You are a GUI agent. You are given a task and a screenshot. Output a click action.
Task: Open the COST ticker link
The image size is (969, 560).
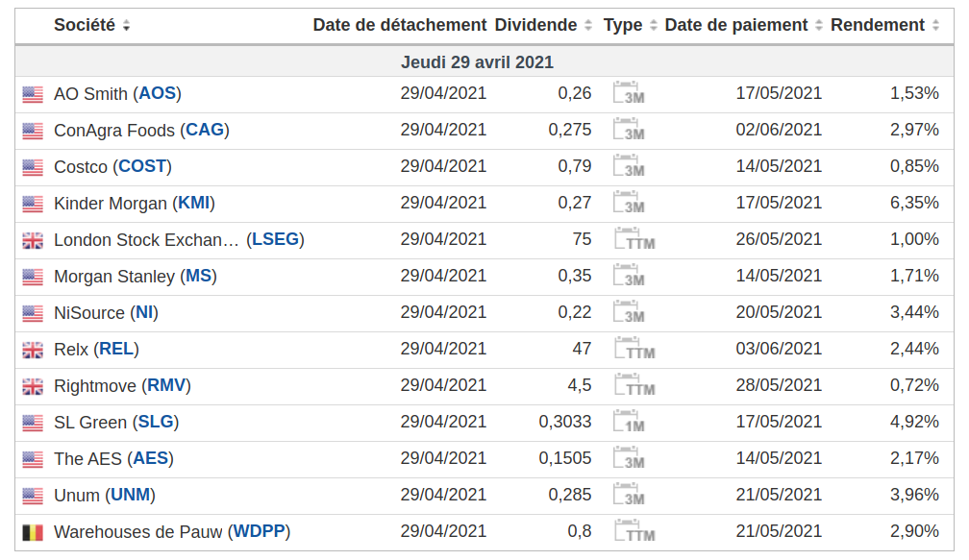point(142,166)
